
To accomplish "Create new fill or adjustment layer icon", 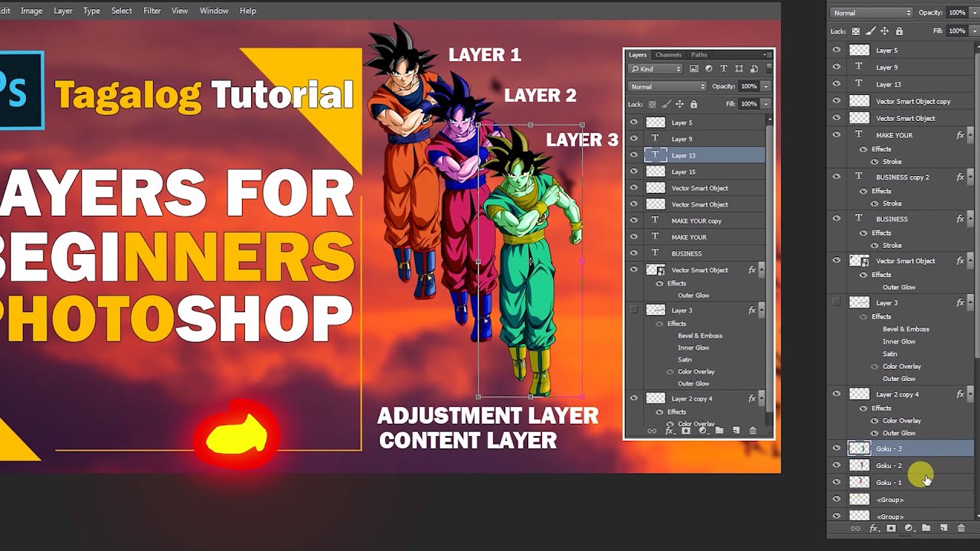I will [909, 528].
